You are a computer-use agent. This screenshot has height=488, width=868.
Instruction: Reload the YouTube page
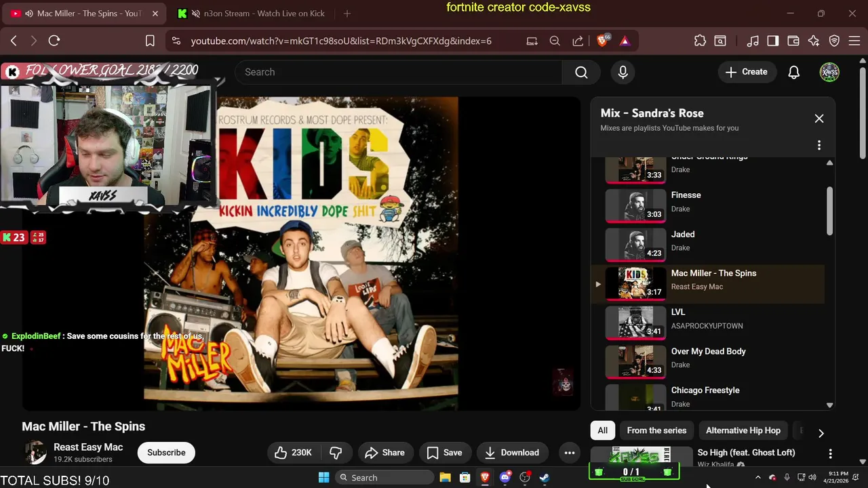[54, 41]
